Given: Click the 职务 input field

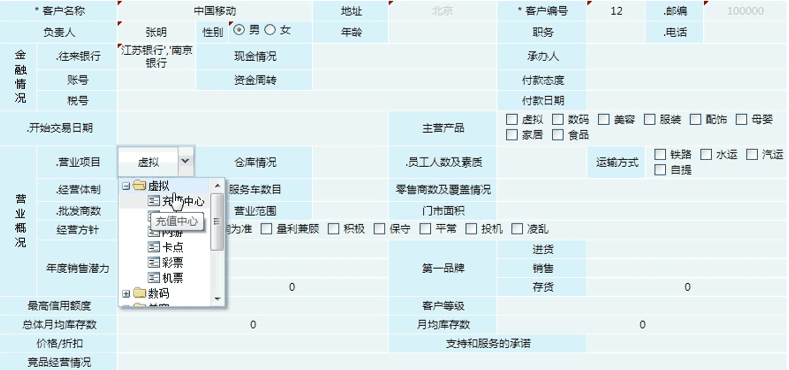Looking at the screenshot, I should (616, 32).
